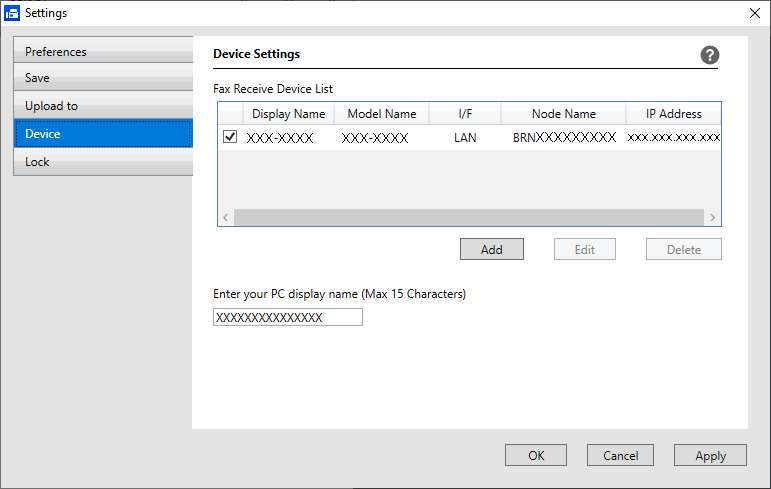
Task: Uncheck the XXX-XXXX device checkbox
Action: point(230,137)
